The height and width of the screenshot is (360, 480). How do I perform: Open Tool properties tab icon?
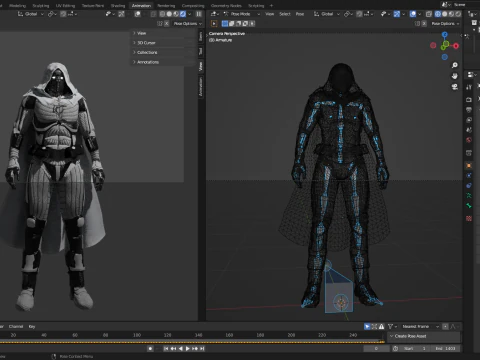coord(469,87)
